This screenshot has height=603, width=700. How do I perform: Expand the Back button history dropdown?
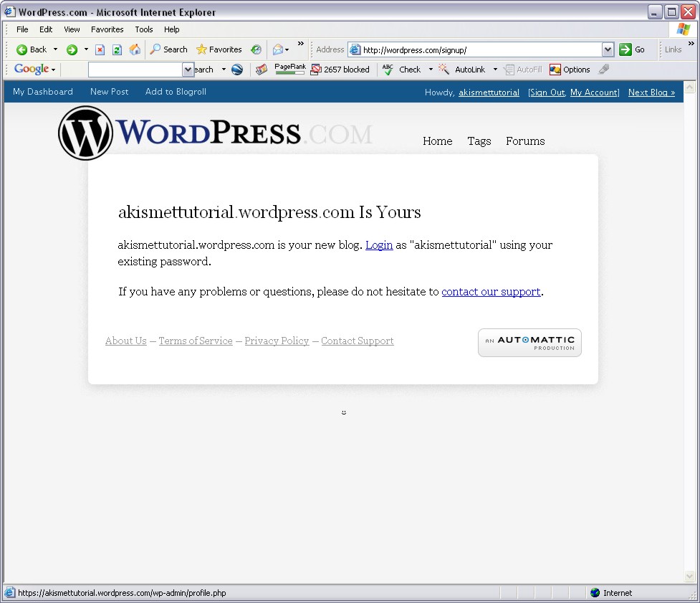[x=55, y=49]
